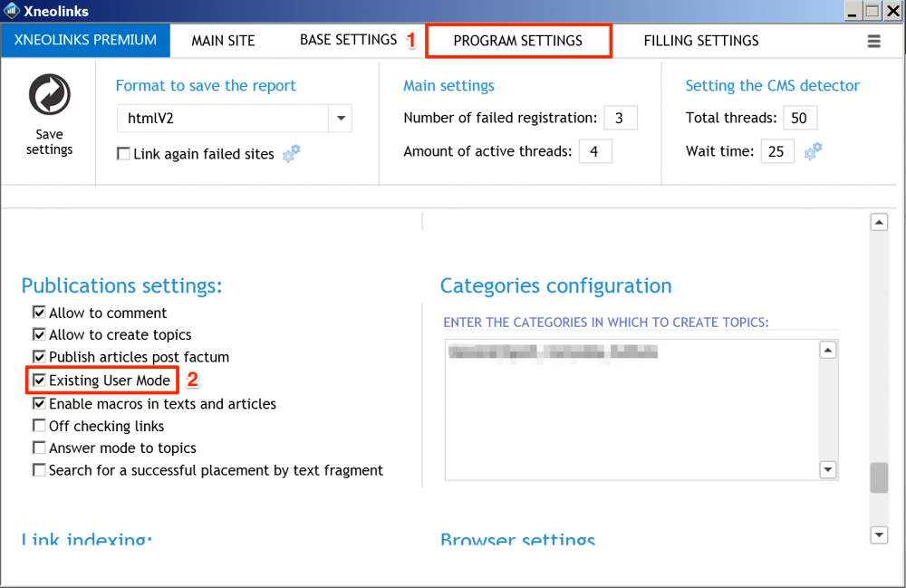Click the Publications settings heading
The width and height of the screenshot is (906, 588).
(122, 286)
